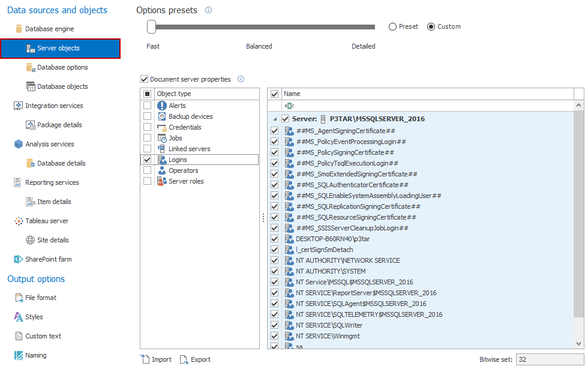Click the Reporting services icon
588x369 pixels.
[x=17, y=182]
